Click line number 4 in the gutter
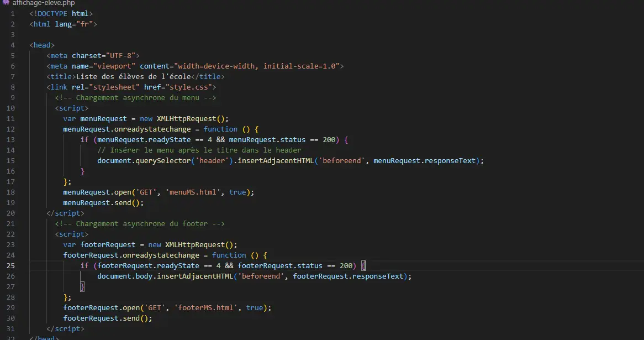The image size is (644, 340). (x=13, y=45)
